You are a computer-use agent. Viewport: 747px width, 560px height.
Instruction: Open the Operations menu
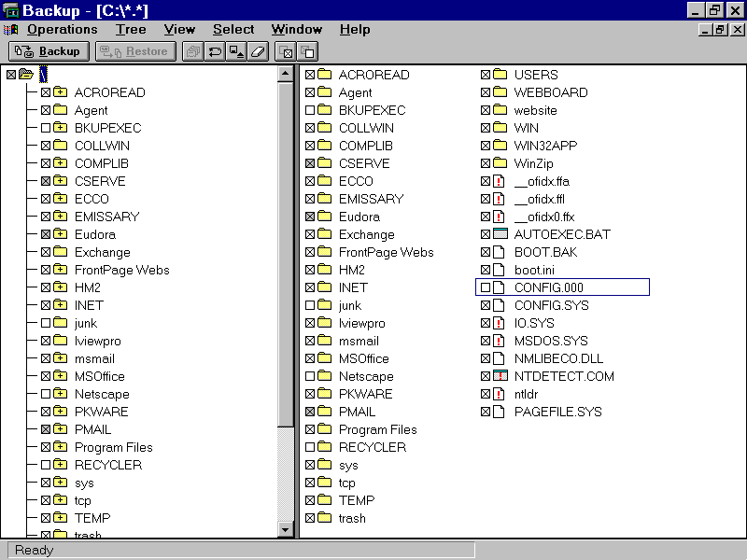[62, 29]
